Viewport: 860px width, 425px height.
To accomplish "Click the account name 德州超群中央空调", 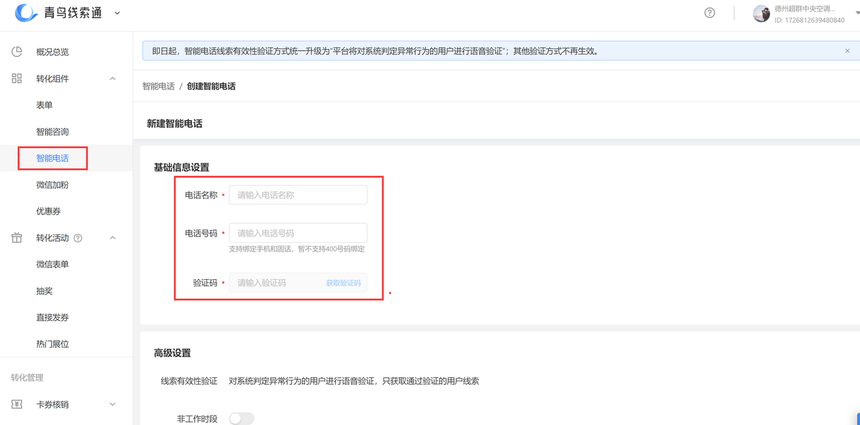I will [805, 9].
